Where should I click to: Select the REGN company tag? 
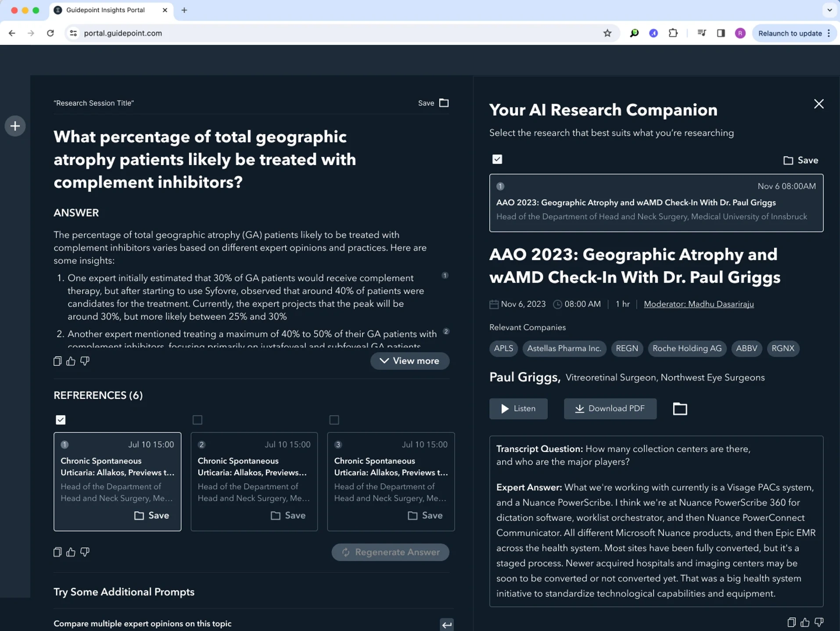627,348
